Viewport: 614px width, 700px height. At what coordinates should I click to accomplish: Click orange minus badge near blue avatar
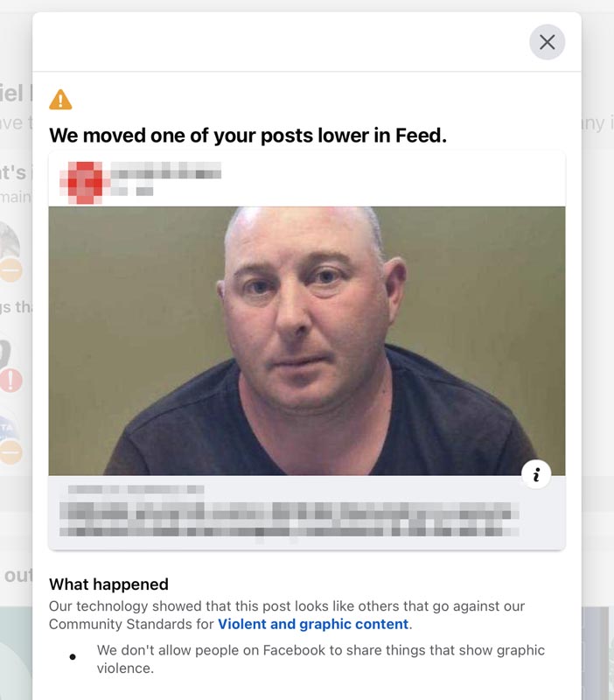pos(11,452)
